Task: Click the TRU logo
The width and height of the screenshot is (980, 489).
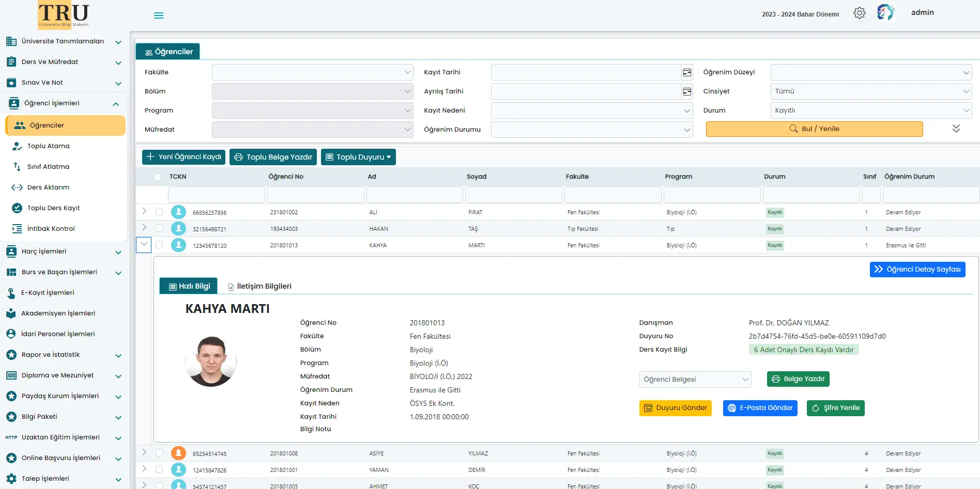Action: point(64,15)
